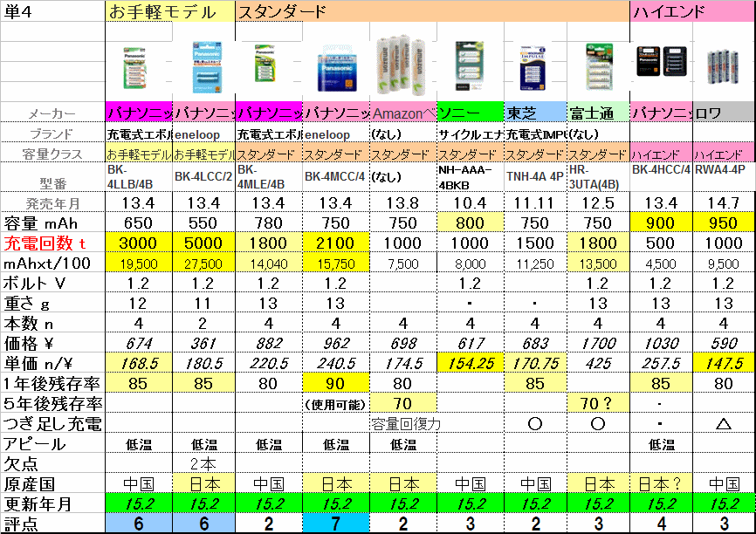The image size is (756, 534).
Task: Select the capacity value 650
Action: click(x=139, y=222)
